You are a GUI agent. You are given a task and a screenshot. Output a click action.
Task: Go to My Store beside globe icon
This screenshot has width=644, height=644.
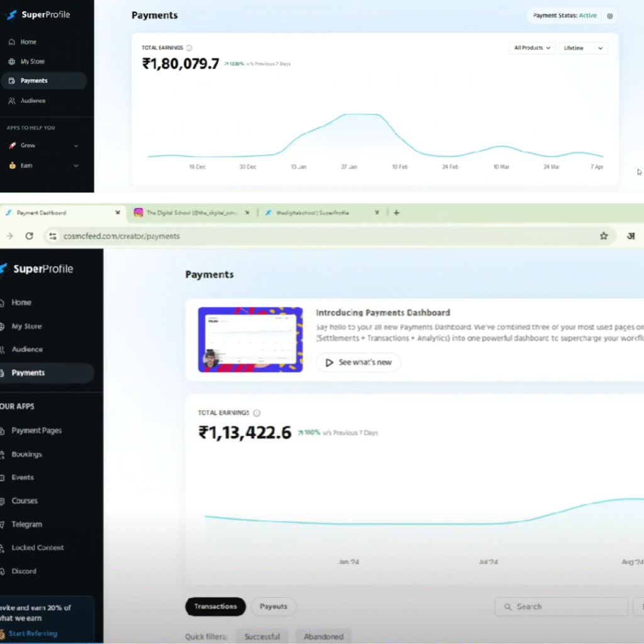pyautogui.click(x=32, y=62)
